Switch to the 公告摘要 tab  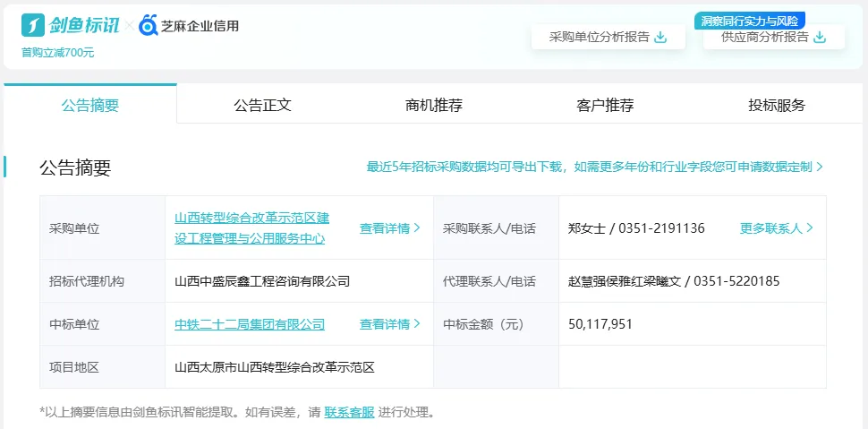point(89,105)
